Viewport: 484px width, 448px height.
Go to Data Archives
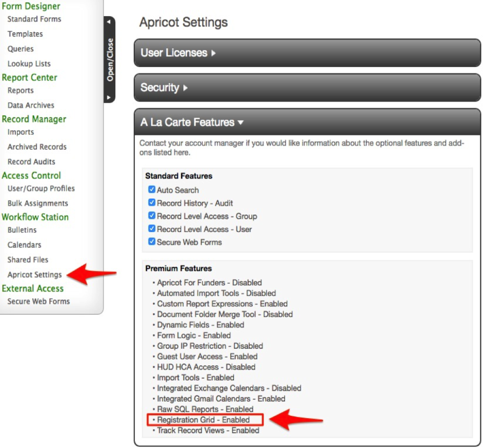[30, 105]
